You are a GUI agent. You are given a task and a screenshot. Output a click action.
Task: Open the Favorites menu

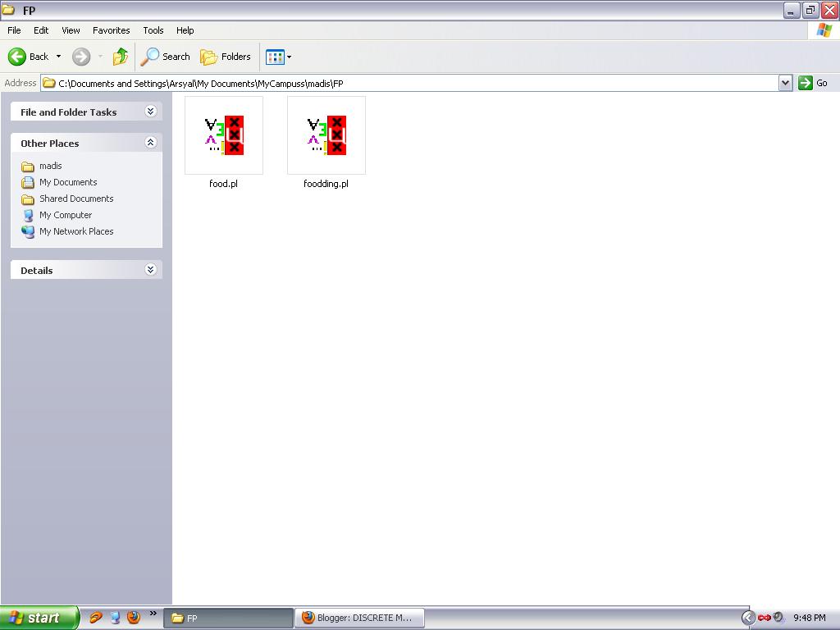point(112,30)
